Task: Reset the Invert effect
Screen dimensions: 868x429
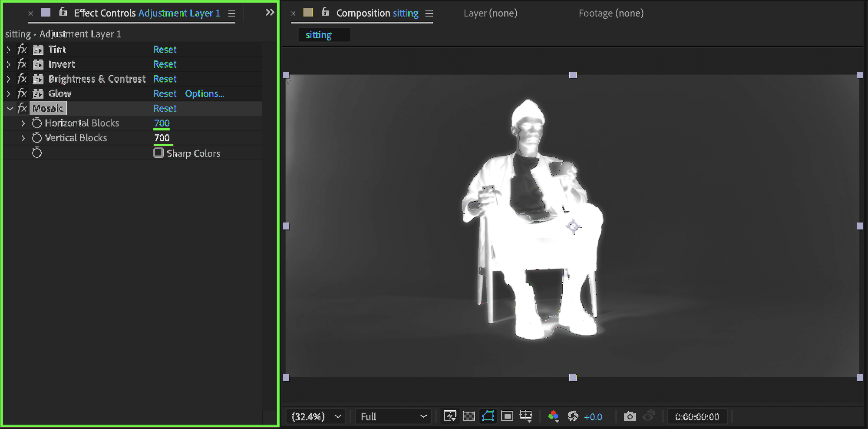Action: [165, 64]
